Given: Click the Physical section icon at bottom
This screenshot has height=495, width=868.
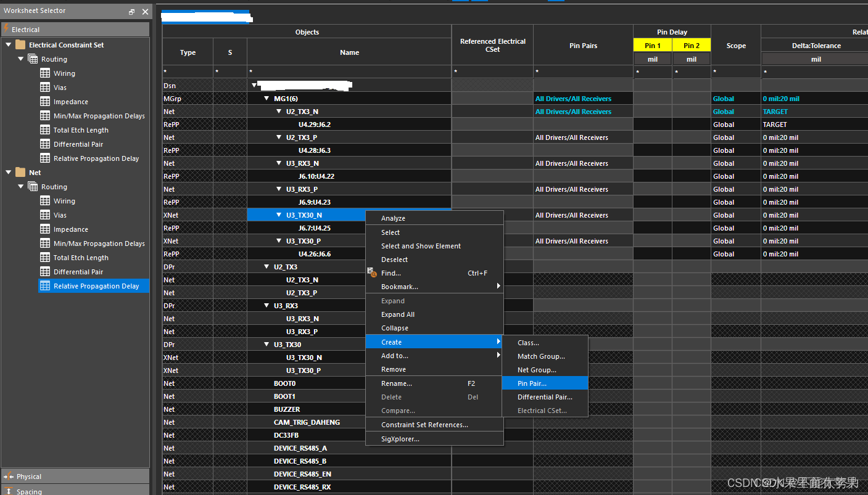Looking at the screenshot, I should [9, 477].
